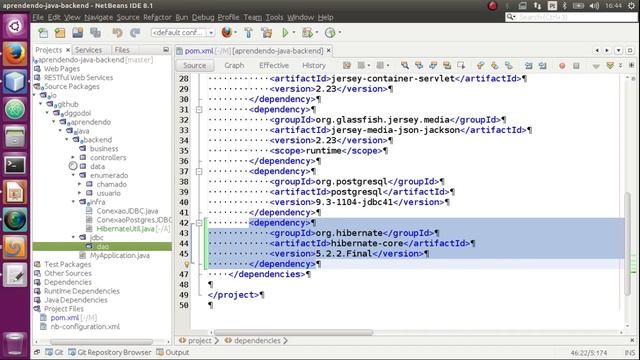The image size is (640, 360).
Task: Select MyApplication.java in the tree
Action: [120, 256]
